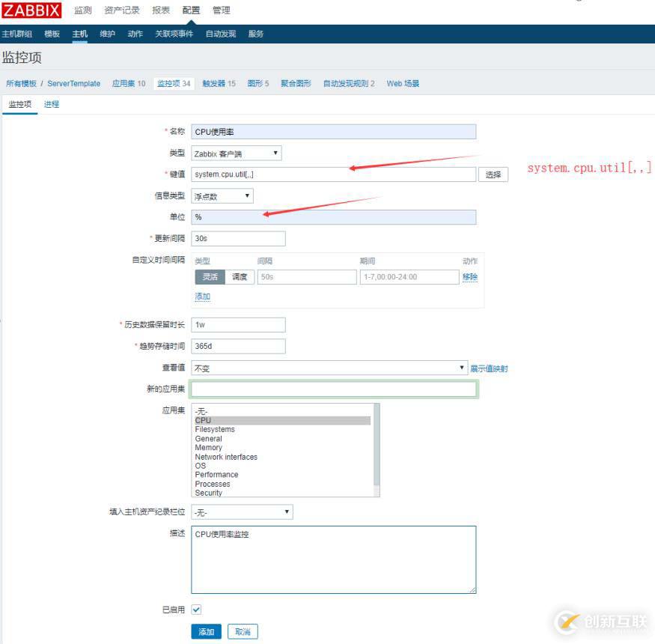This screenshot has width=655, height=644.
Task: Click 添加 custom interval link
Action: pos(203,297)
